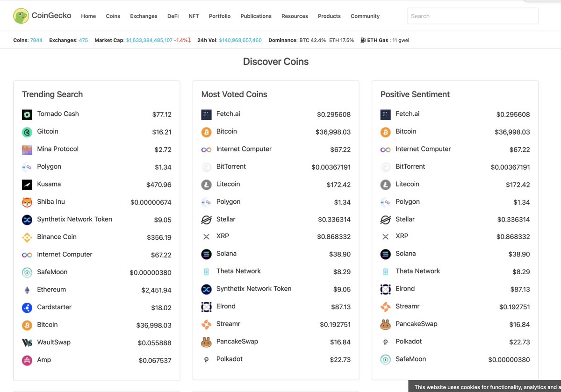Click the Solana icon in Positive Sentiment

click(385, 254)
